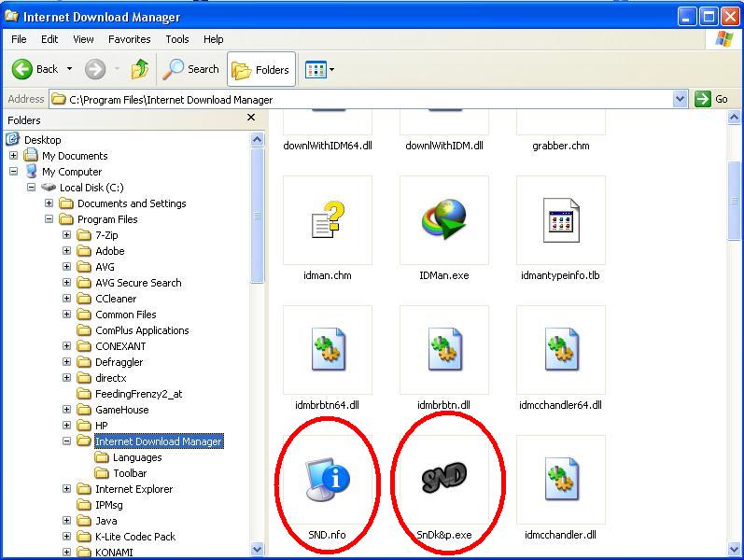744x560 pixels.
Task: Select the IPMsg folder in tree
Action: coord(108,505)
